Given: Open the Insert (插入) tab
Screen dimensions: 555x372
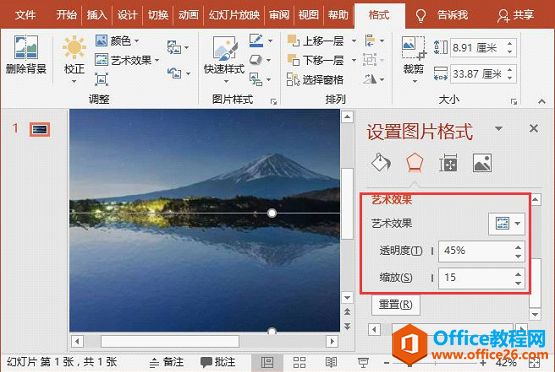Looking at the screenshot, I should [x=97, y=15].
